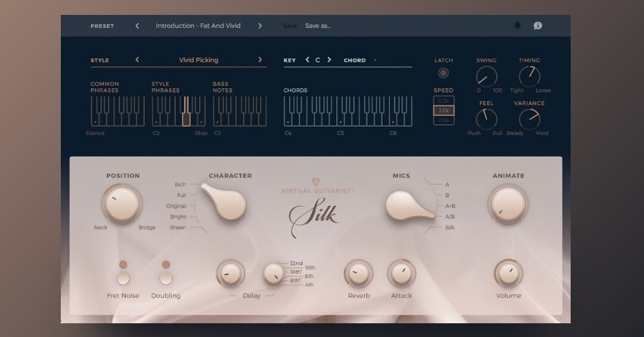Click the Delay time knob
644x337 pixels.
(273, 273)
